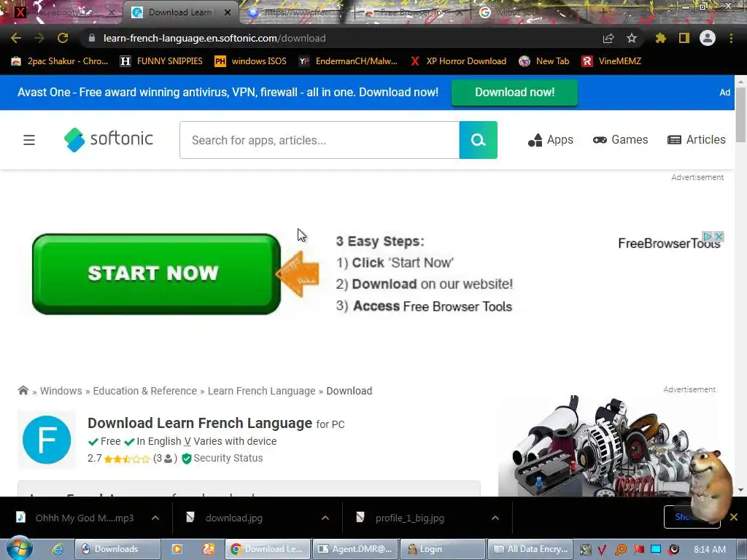Viewport: 747px width, 560px height.
Task: Expand options for download.jpg
Action: click(325, 518)
